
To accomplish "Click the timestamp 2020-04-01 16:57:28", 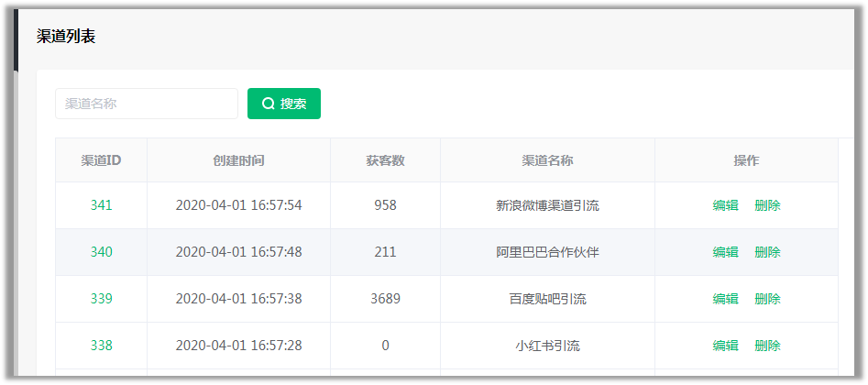I will coord(238,346).
